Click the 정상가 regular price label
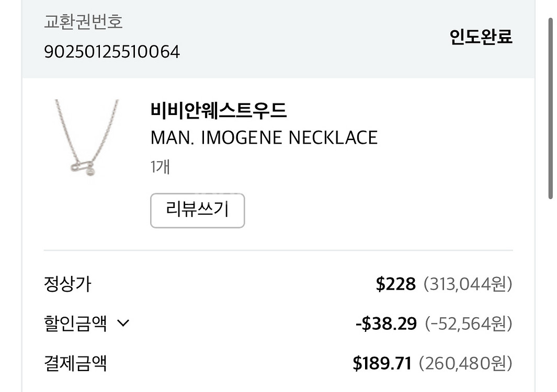Image resolution: width=557 pixels, height=392 pixels. click(x=67, y=284)
